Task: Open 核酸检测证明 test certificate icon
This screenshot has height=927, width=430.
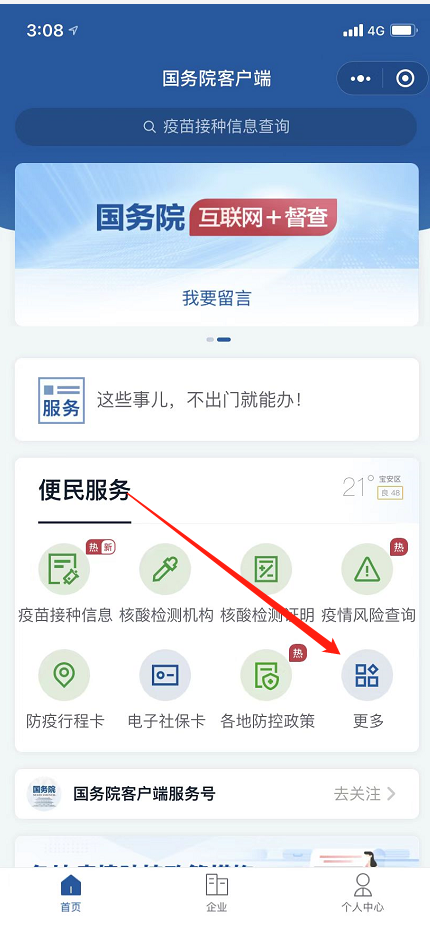Action: pyautogui.click(x=266, y=569)
